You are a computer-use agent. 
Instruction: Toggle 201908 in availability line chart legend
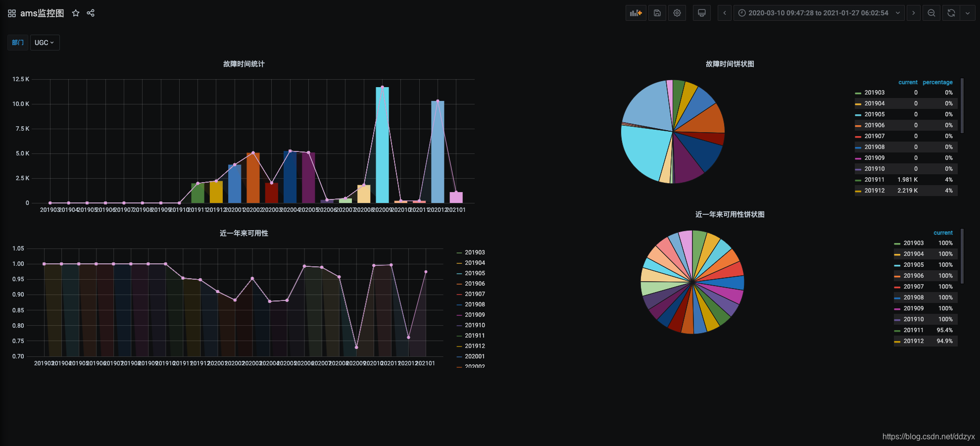(x=475, y=304)
